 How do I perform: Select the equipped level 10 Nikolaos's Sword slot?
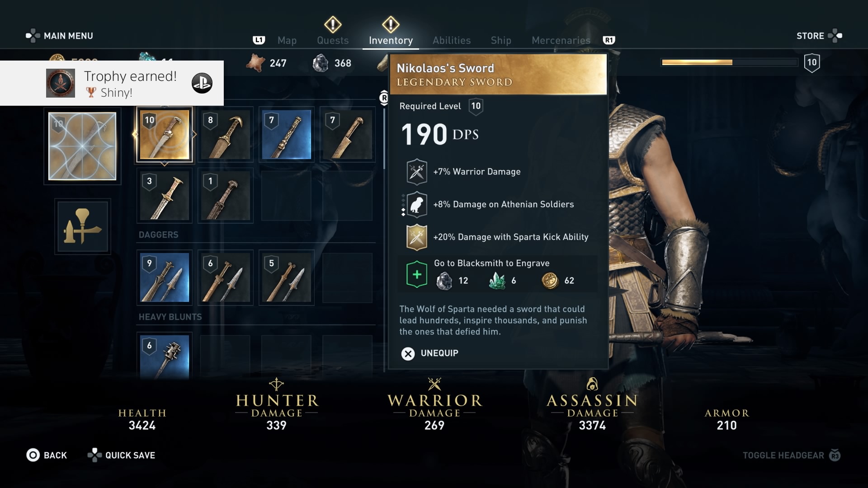(x=165, y=135)
